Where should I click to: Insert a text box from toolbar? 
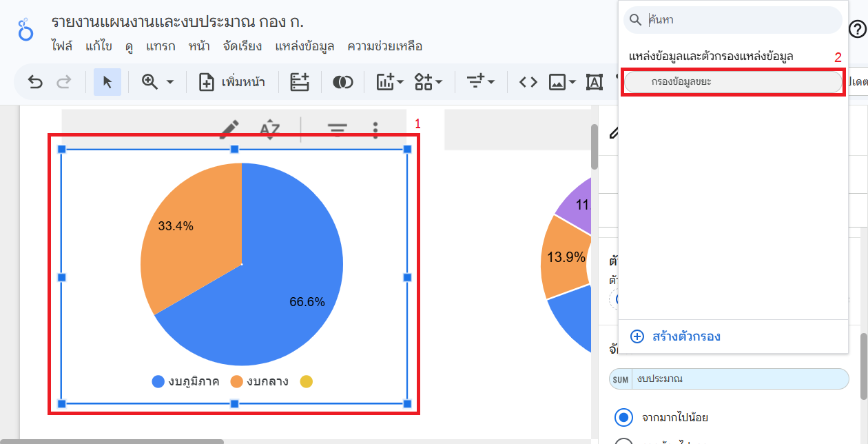pyautogui.click(x=593, y=82)
